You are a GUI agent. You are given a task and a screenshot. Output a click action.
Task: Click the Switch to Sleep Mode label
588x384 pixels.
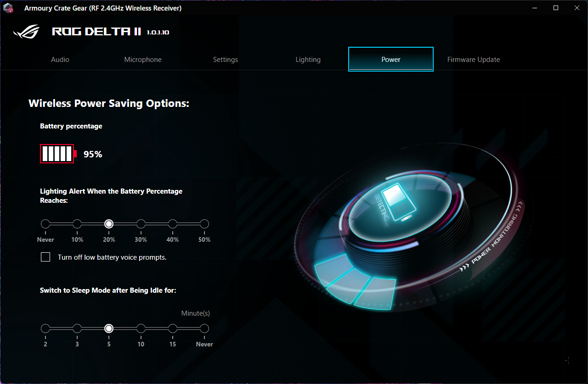coord(108,290)
